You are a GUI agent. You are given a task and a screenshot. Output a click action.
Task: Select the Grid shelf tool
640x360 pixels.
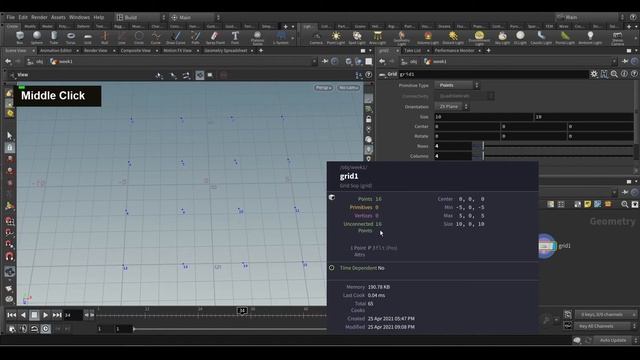pyautogui.click(x=88, y=38)
